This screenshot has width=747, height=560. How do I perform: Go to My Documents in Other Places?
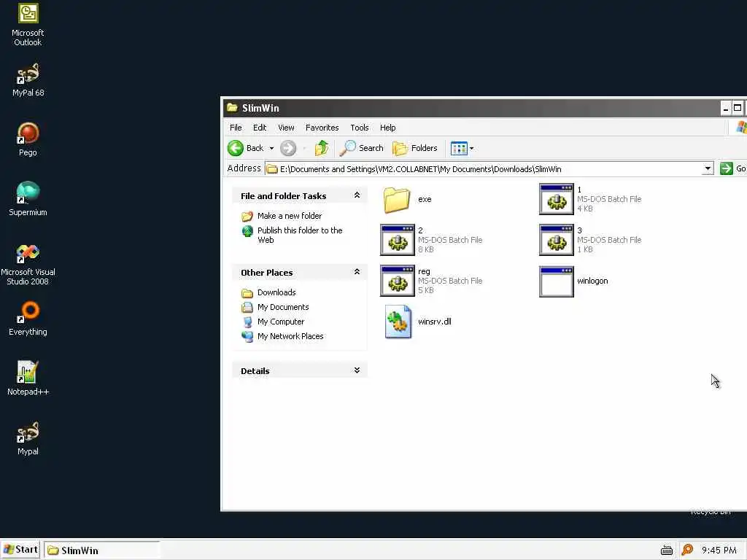coord(283,307)
